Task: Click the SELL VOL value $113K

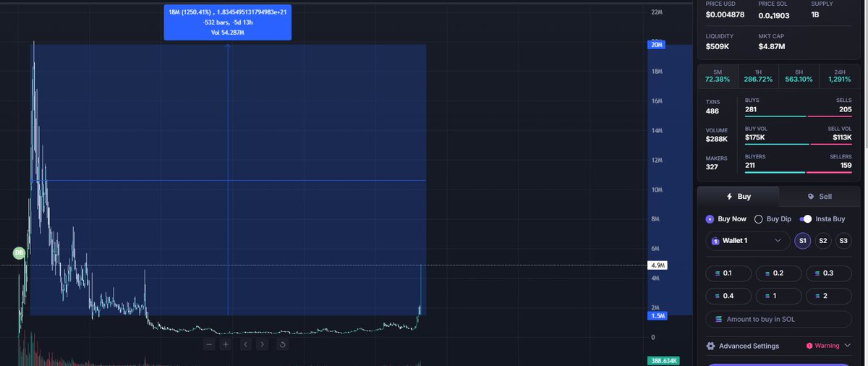Action: click(x=842, y=137)
